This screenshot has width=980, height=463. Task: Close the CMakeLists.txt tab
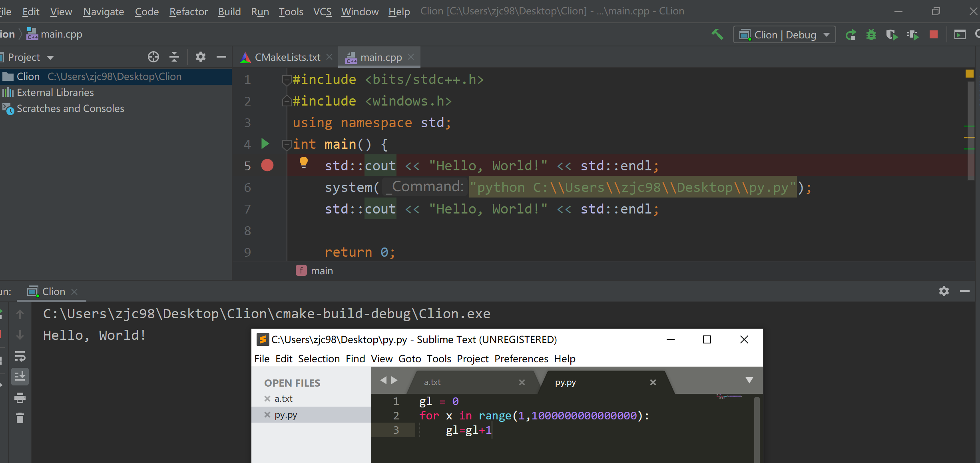click(329, 57)
